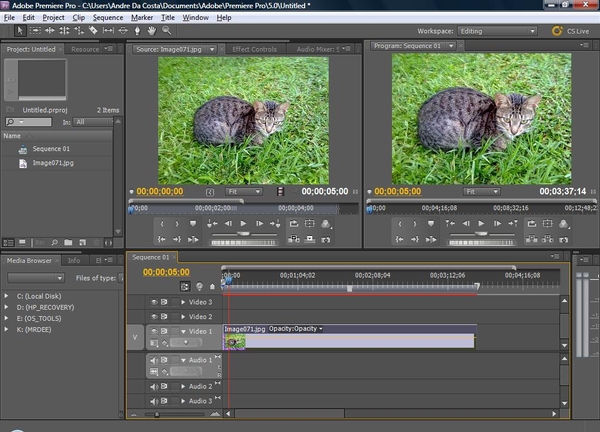Screen dimensions: 600x432
Task: Hide the Video 3 track eye toggle
Action: (155, 302)
